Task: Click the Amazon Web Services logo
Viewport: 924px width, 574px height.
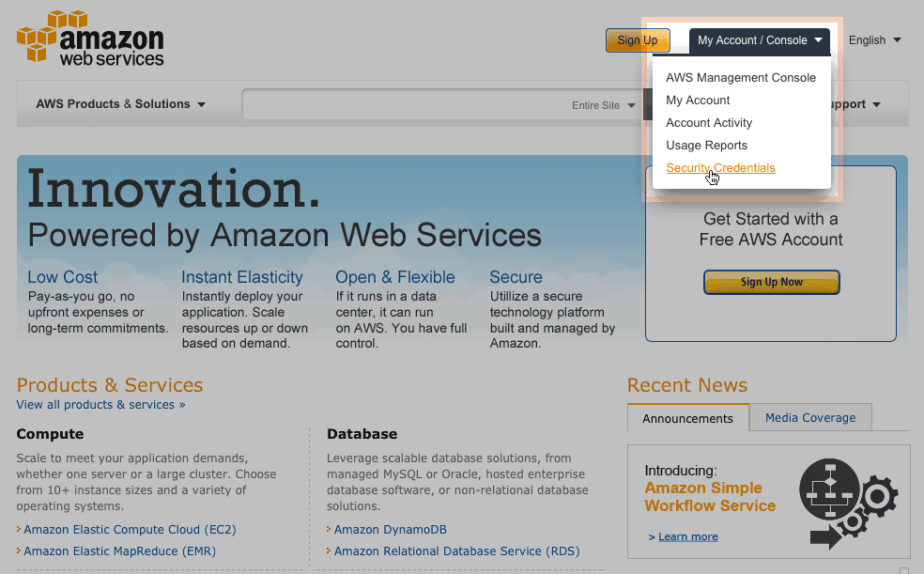Action: pyautogui.click(x=89, y=38)
